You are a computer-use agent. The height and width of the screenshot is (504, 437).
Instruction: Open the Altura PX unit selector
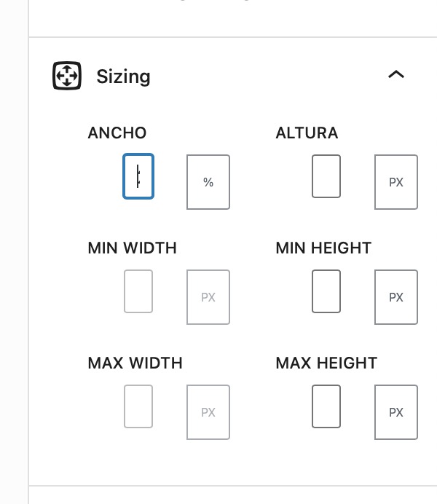pyautogui.click(x=396, y=182)
